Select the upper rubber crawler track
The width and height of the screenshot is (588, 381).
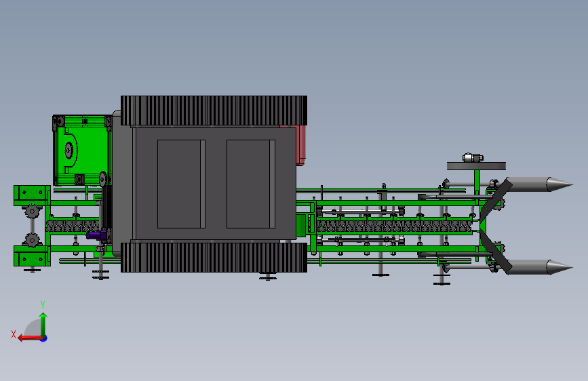coord(214,111)
